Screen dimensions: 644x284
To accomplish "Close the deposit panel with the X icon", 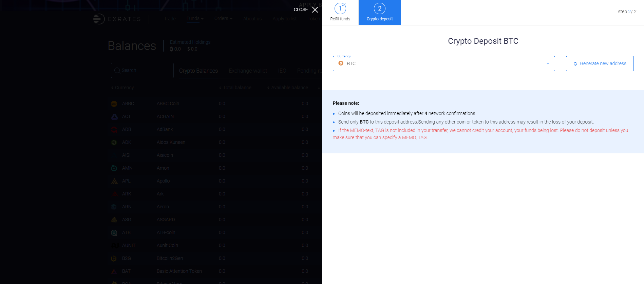I will click(315, 10).
